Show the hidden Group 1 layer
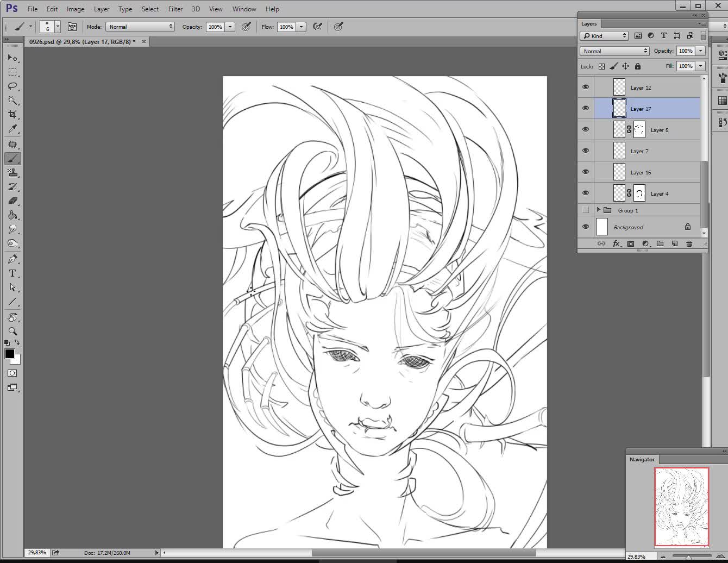 586,210
